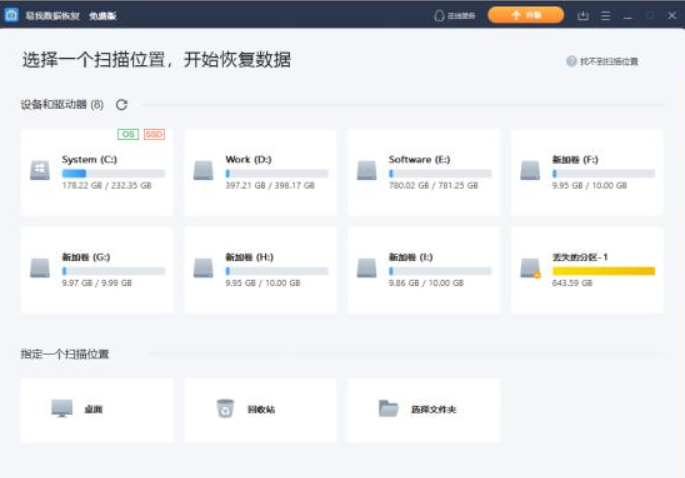Click the select folder icon

tap(388, 409)
